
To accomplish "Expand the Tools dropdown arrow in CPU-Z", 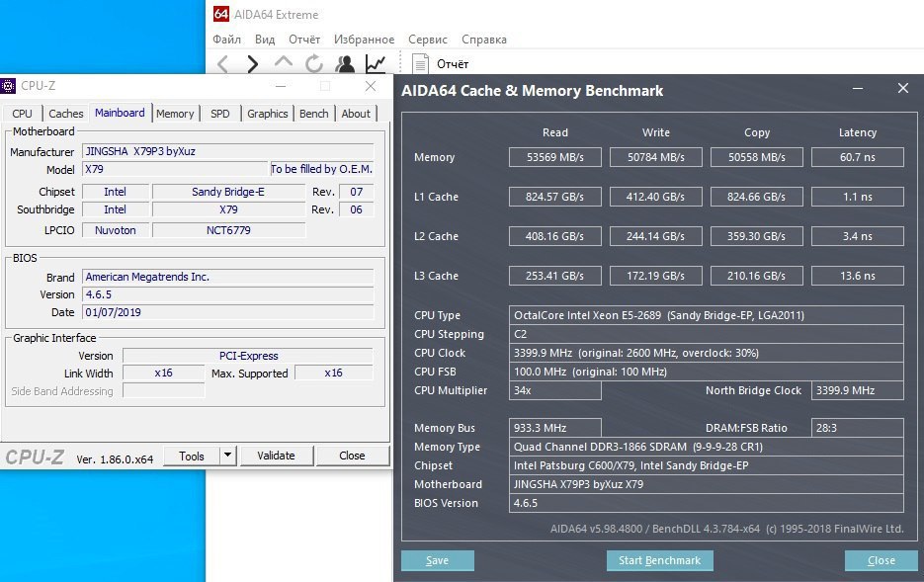I will 228,456.
